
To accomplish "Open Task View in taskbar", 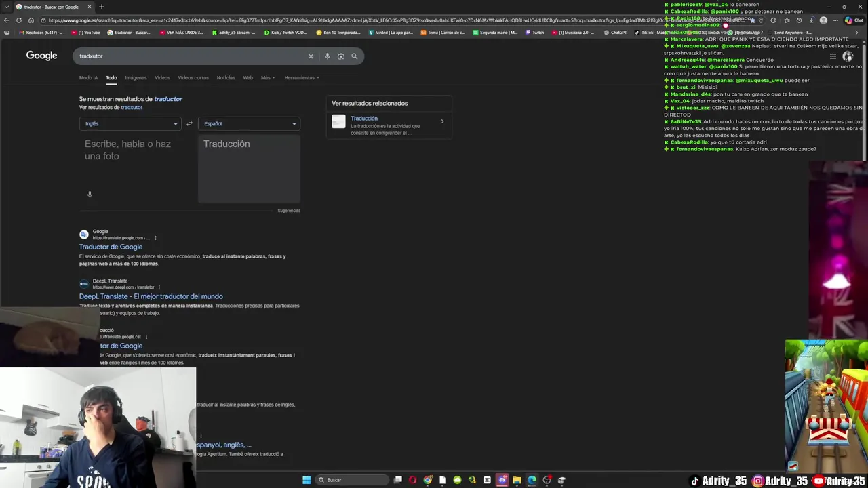I will click(398, 480).
